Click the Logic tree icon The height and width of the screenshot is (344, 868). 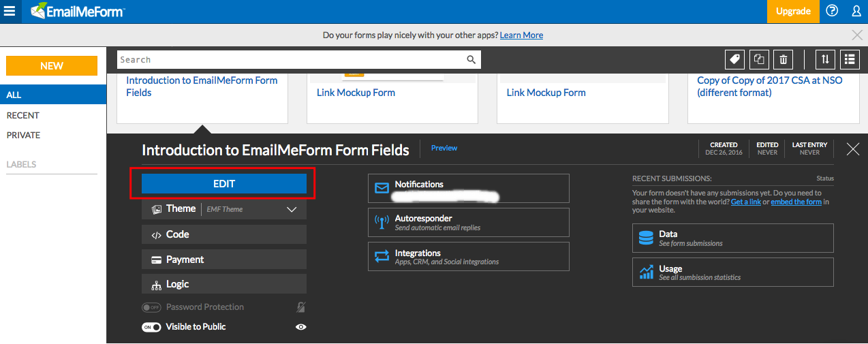coord(157,285)
